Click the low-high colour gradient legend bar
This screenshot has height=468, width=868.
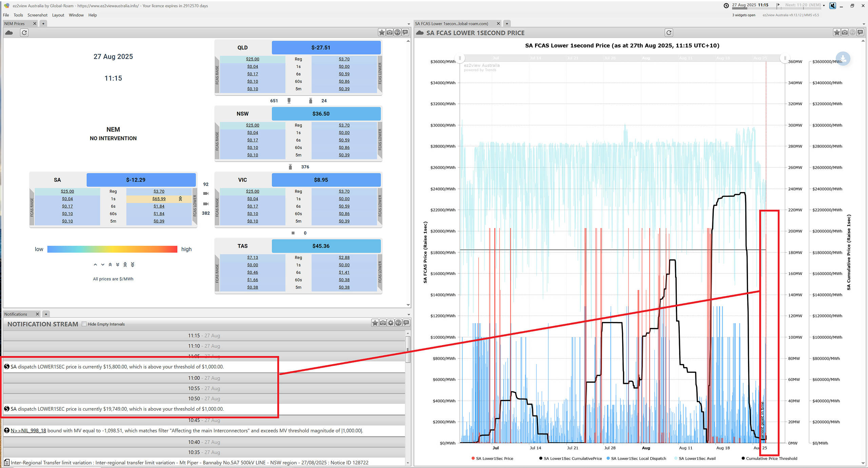pyautogui.click(x=112, y=249)
